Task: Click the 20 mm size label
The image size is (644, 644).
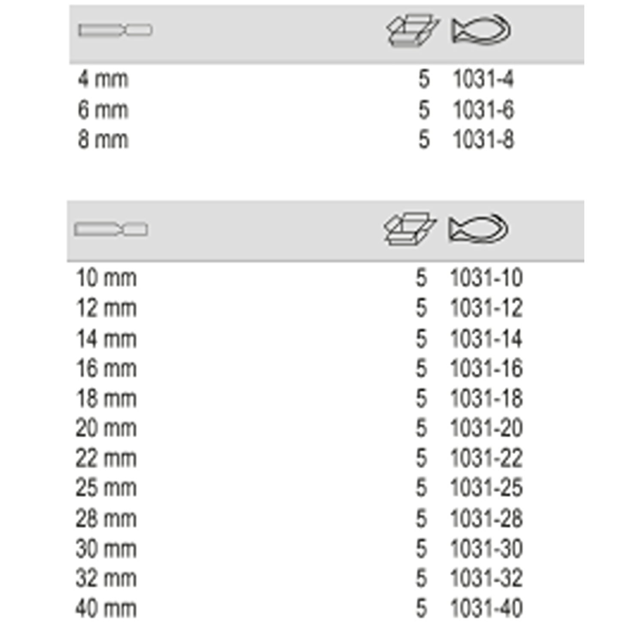Action: (106, 428)
